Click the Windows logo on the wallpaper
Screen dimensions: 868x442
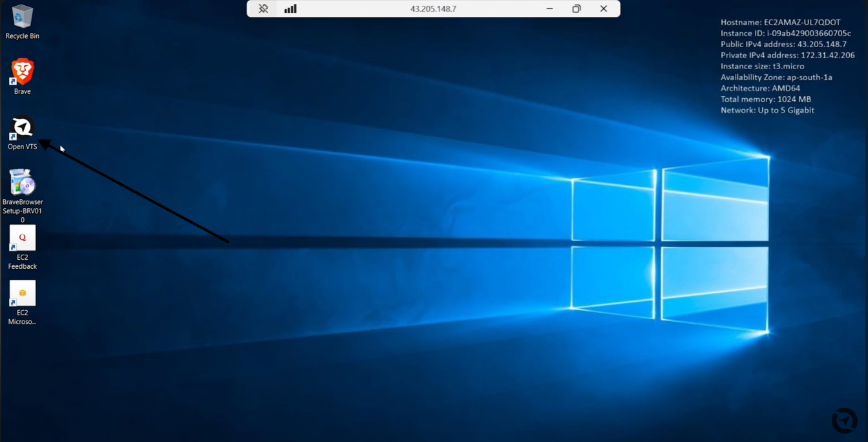pyautogui.click(x=670, y=244)
